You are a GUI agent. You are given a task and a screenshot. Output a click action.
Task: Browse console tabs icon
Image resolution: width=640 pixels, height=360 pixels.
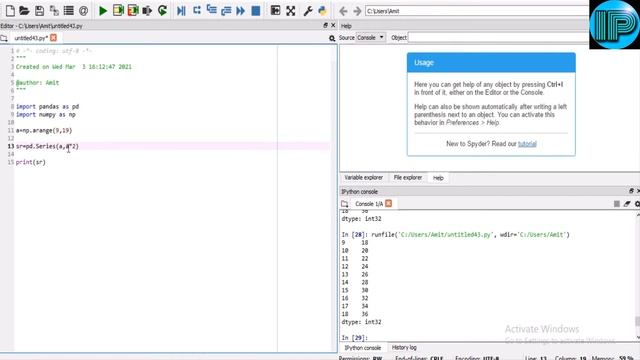(344, 204)
